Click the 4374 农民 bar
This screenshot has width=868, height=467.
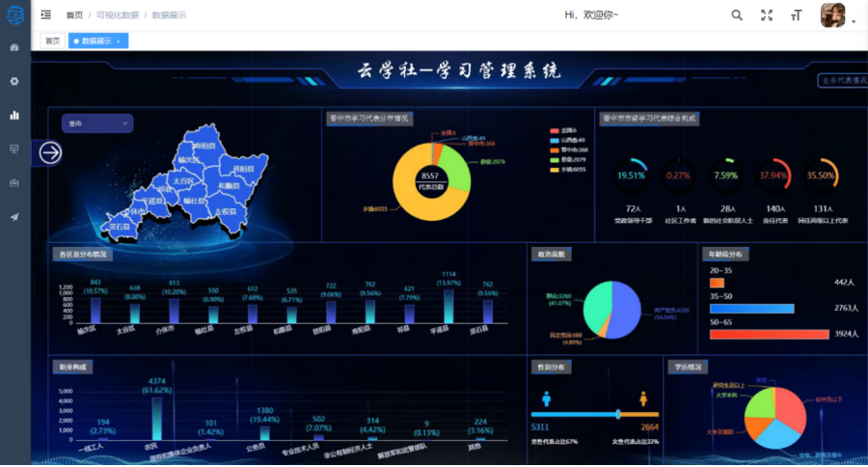156,419
